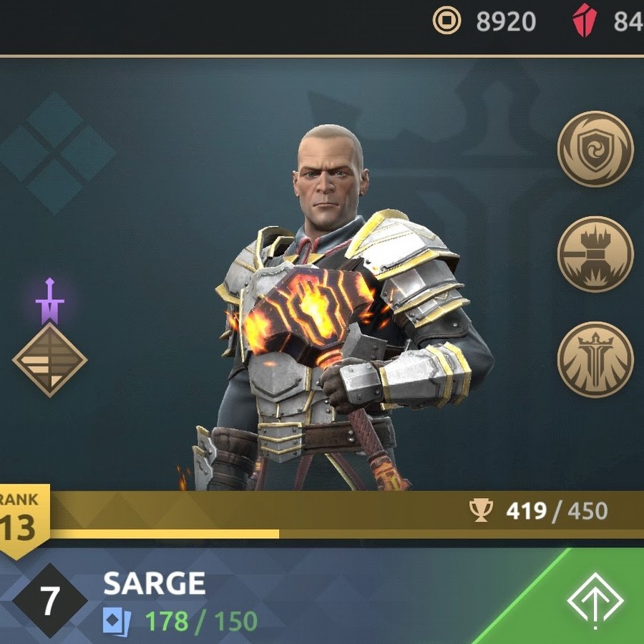
Task: Tap the red gem currency icon
Action: [585, 21]
